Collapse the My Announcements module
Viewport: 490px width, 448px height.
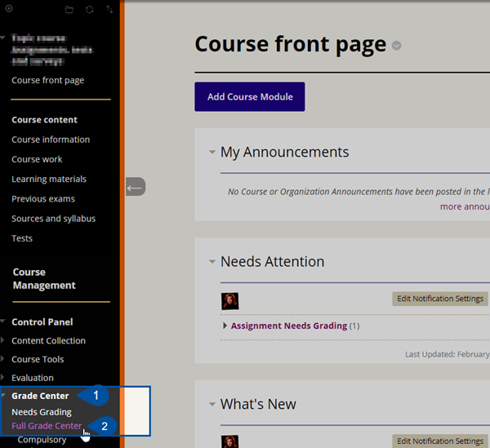tap(212, 152)
